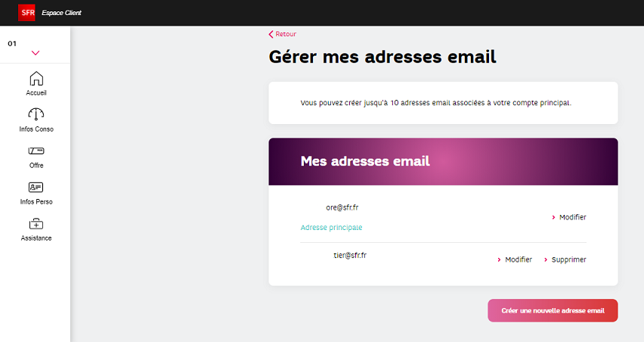Image resolution: width=644 pixels, height=342 pixels.
Task: Select the Assistance menu label
Action: point(36,238)
